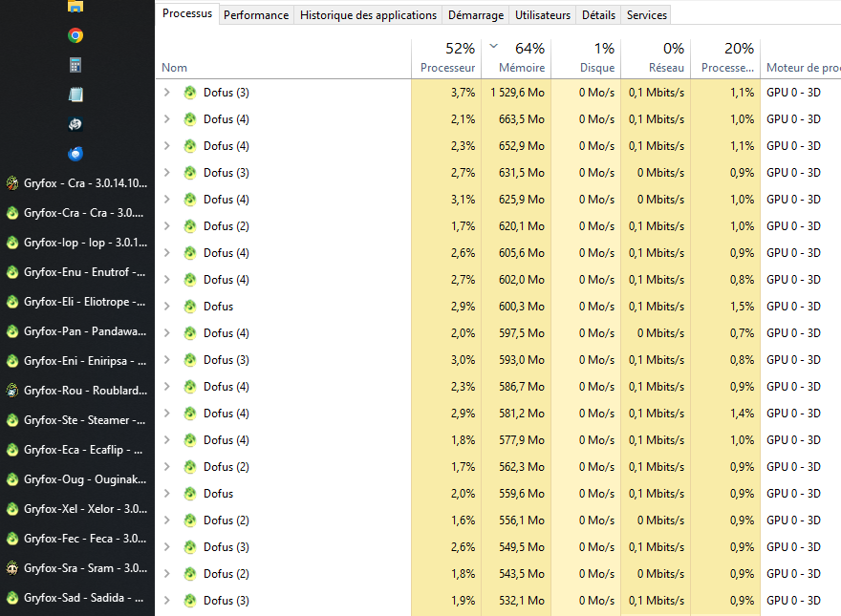This screenshot has width=841, height=616.
Task: Select the 1,4% GPU usage cell
Action: click(x=725, y=414)
